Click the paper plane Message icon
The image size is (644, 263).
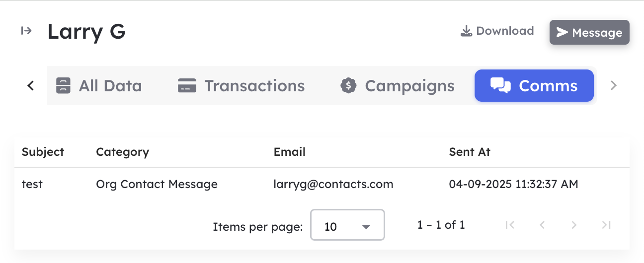point(562,32)
